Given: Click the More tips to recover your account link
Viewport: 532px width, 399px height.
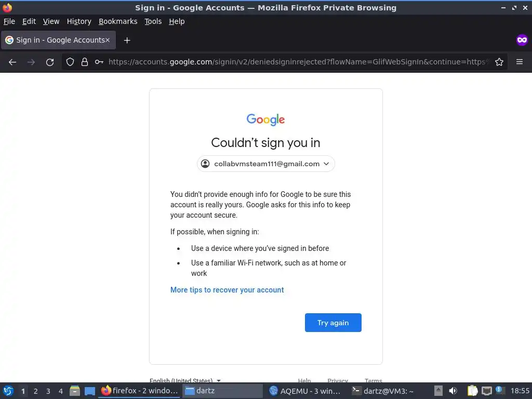Looking at the screenshot, I should pyautogui.click(x=227, y=290).
